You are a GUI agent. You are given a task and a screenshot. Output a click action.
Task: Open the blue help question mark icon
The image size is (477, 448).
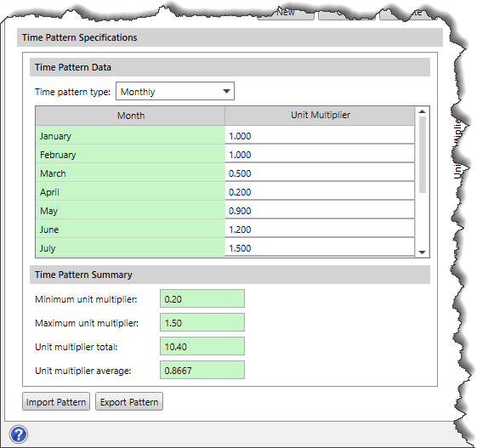click(x=19, y=434)
